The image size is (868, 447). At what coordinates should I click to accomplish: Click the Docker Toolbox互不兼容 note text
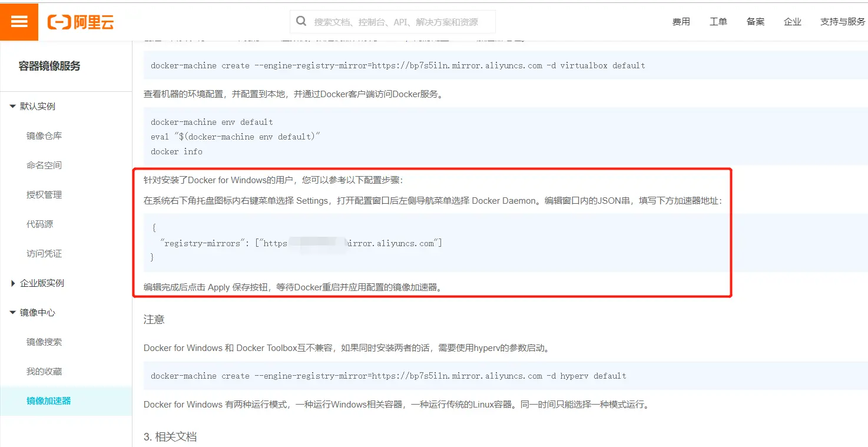348,348
